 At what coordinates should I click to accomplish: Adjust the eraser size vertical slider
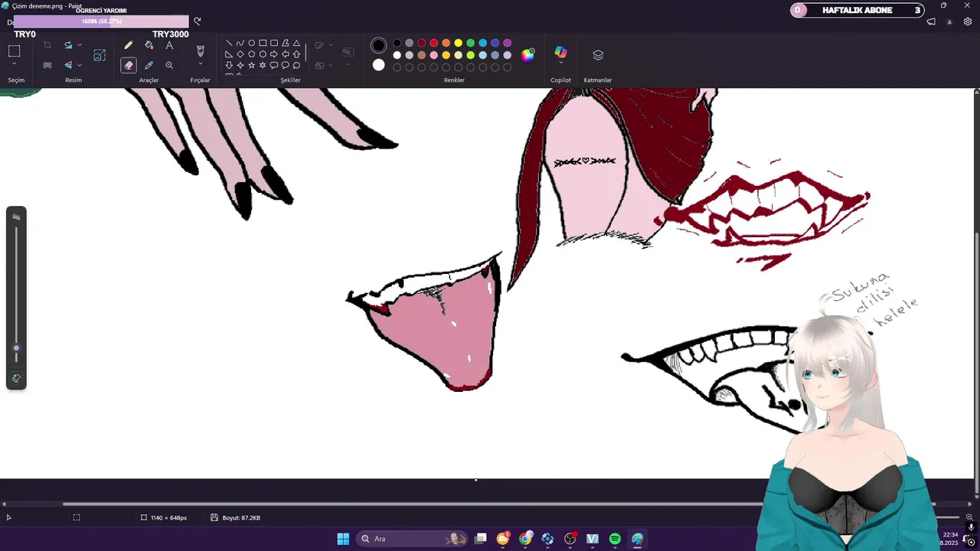coord(16,295)
